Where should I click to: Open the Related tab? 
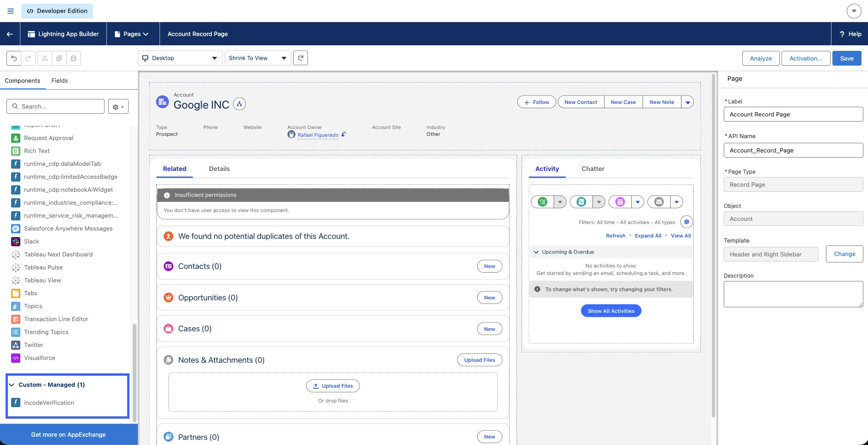click(x=175, y=169)
